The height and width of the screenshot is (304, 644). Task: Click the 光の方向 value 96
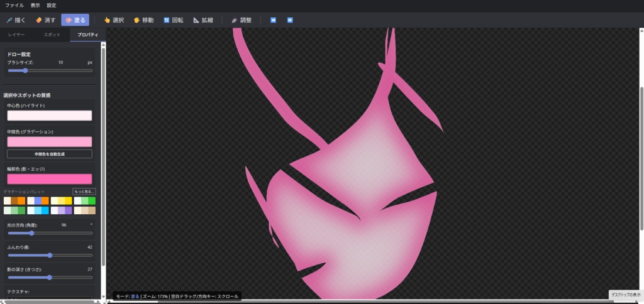tap(64, 225)
